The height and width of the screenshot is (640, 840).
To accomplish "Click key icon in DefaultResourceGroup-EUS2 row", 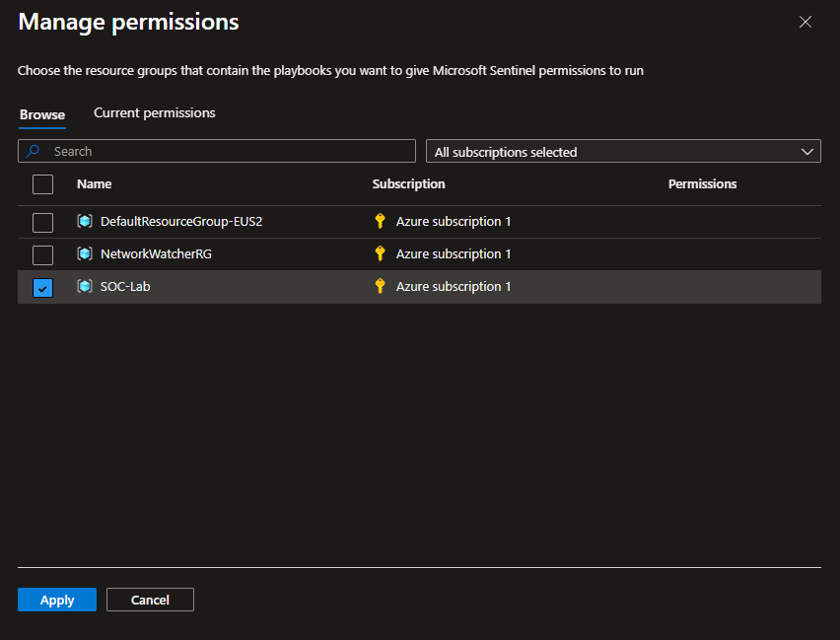I will [381, 222].
